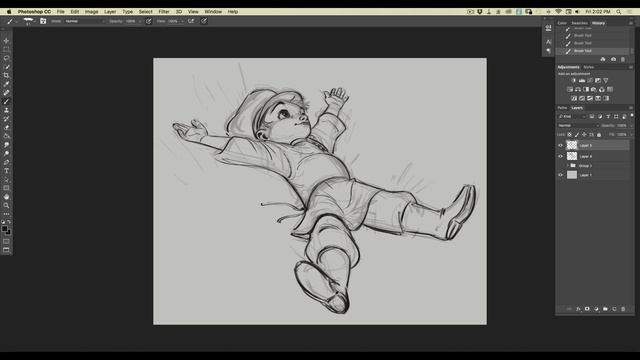This screenshot has height=360, width=640.
Task: Select the Type tool
Action: 6,171
